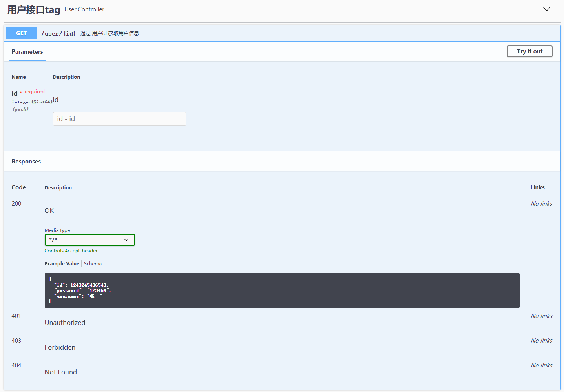Viewport: 564px width, 392px height.
Task: Click the Forbidden description text
Action: click(x=60, y=347)
